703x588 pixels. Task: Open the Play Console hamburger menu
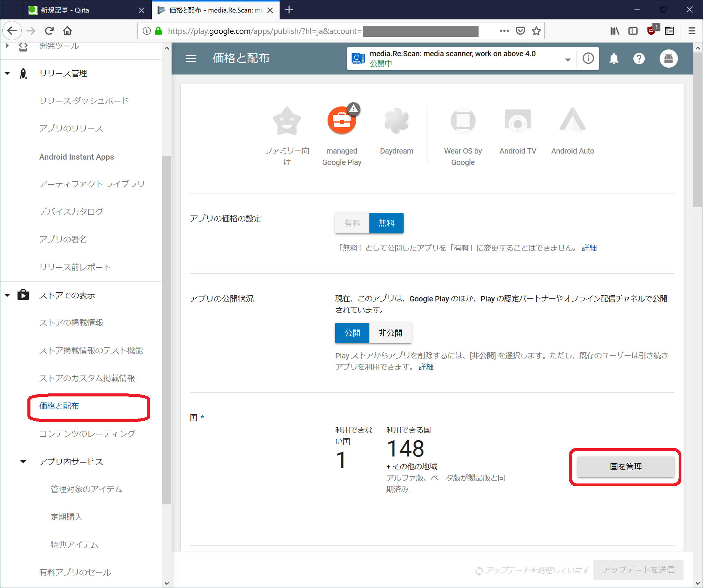point(191,59)
